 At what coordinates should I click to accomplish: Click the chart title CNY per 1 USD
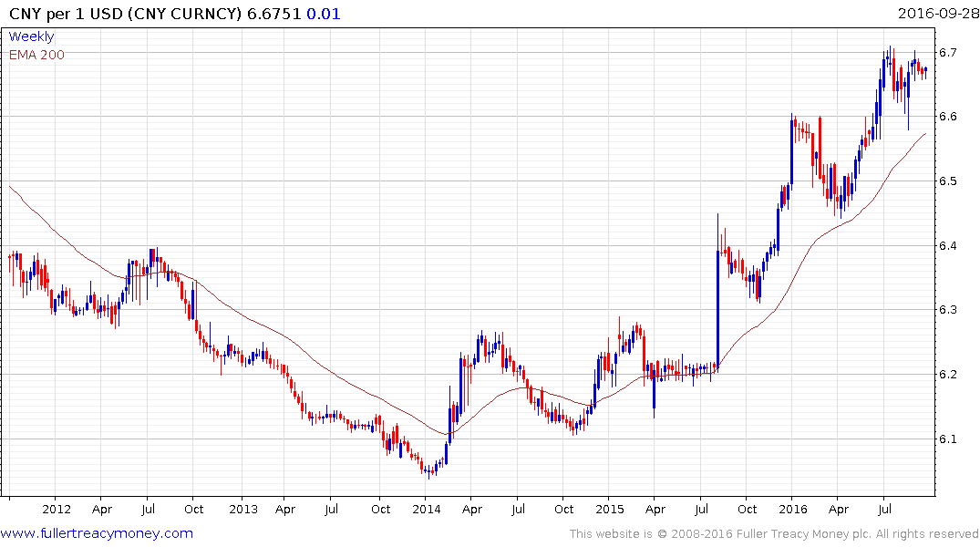point(67,14)
